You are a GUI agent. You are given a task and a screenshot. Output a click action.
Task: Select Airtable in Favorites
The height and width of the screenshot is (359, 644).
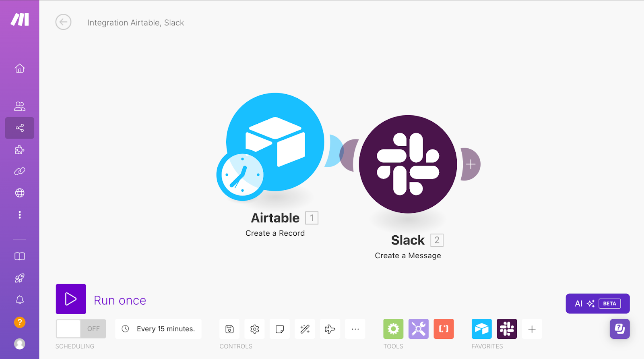(x=482, y=329)
